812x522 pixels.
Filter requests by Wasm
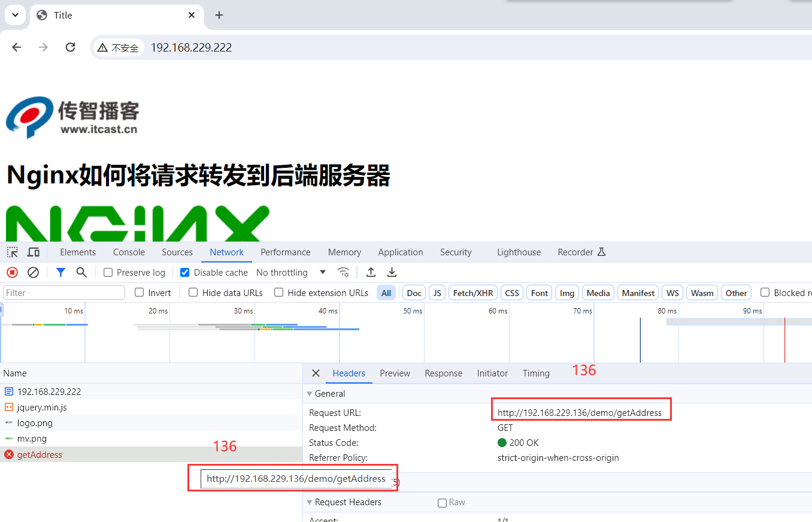(702, 293)
